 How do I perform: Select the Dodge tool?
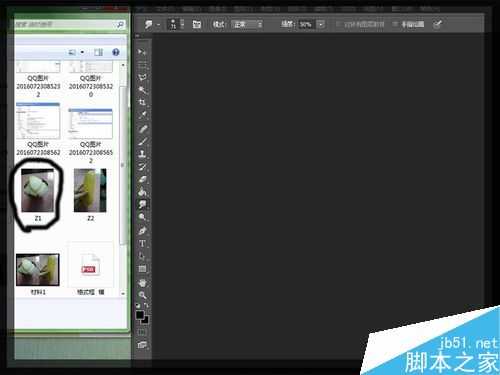tap(142, 217)
